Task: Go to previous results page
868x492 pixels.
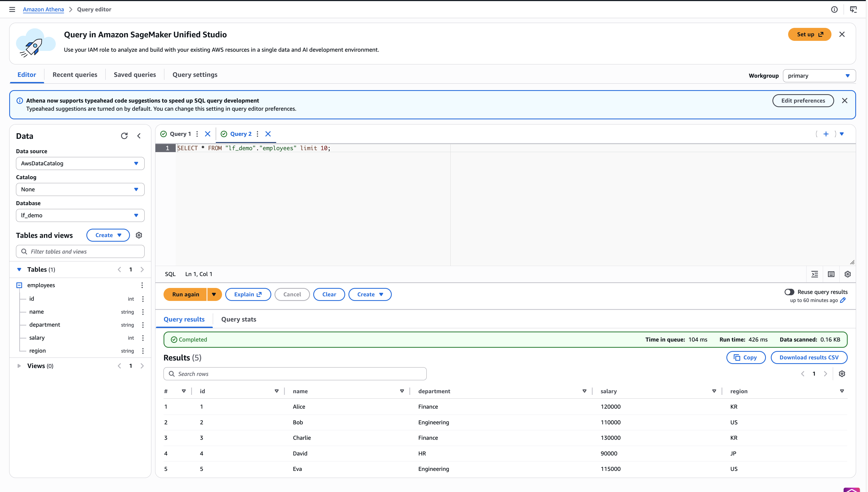Action: (x=803, y=374)
